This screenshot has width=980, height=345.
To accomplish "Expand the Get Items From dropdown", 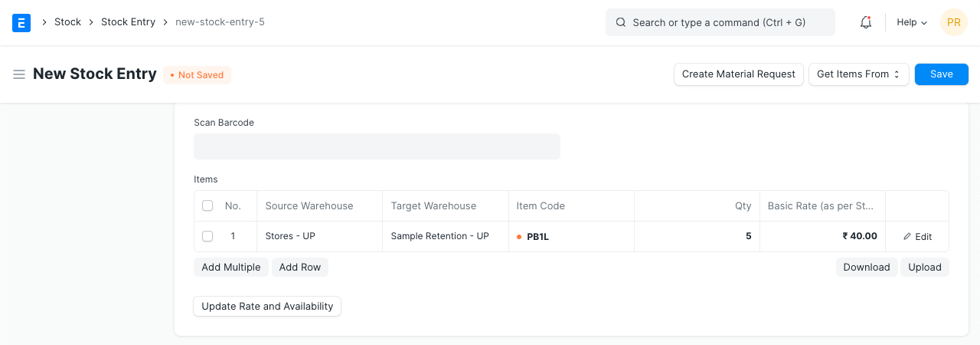I will 858,74.
